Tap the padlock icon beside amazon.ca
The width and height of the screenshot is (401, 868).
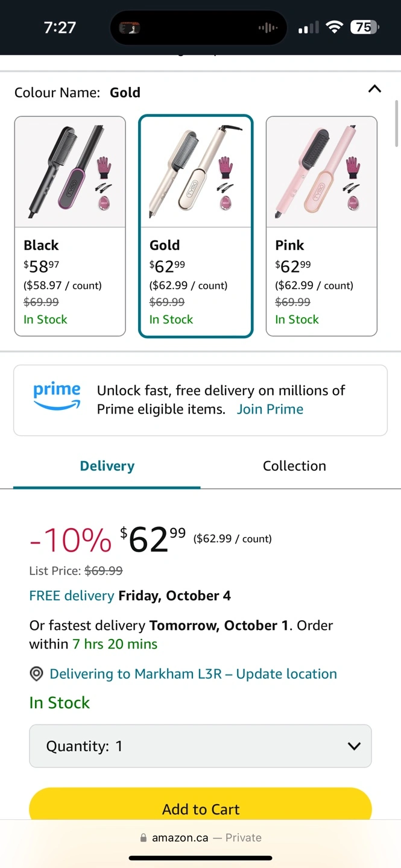click(x=144, y=838)
